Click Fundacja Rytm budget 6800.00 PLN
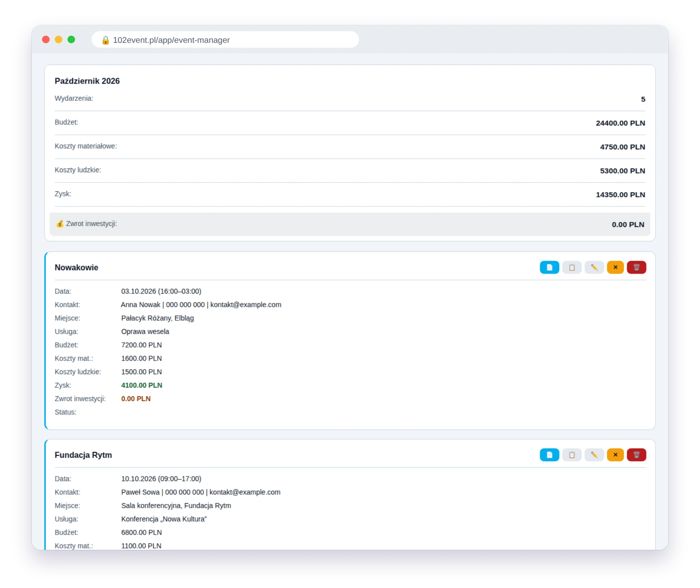 [x=142, y=533]
